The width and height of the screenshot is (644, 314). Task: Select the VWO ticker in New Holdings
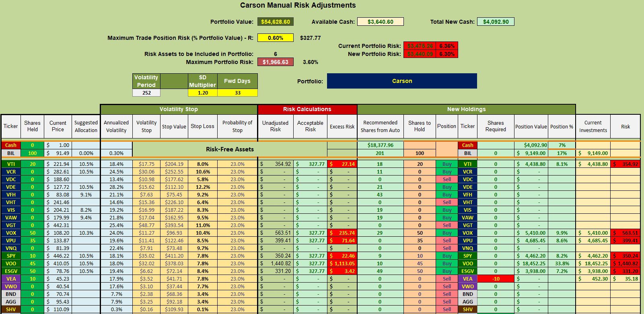[467, 287]
